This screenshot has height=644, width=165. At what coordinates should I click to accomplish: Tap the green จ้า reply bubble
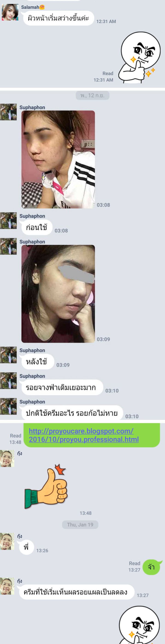click(x=151, y=567)
